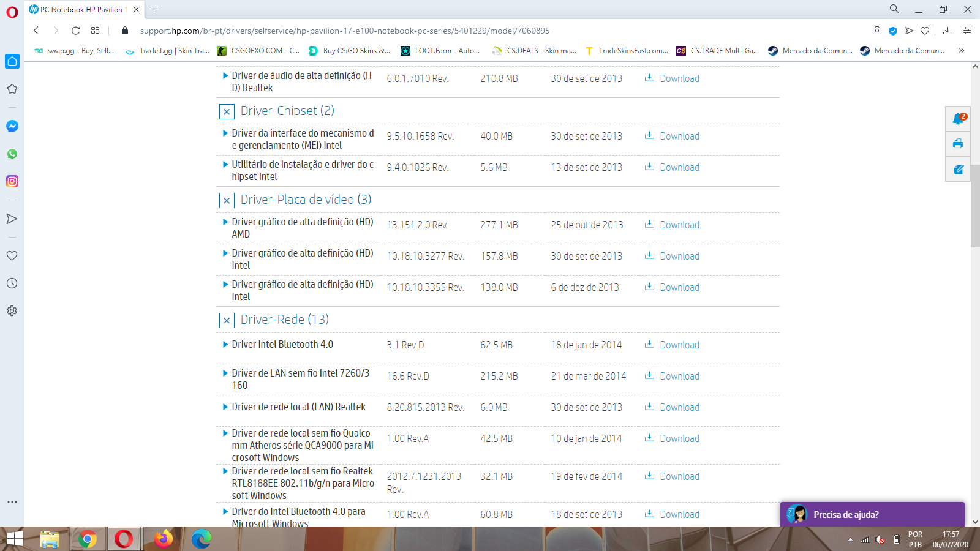Search tabs magnifier icon
Image resolution: width=980 pixels, height=551 pixels.
coord(894,9)
